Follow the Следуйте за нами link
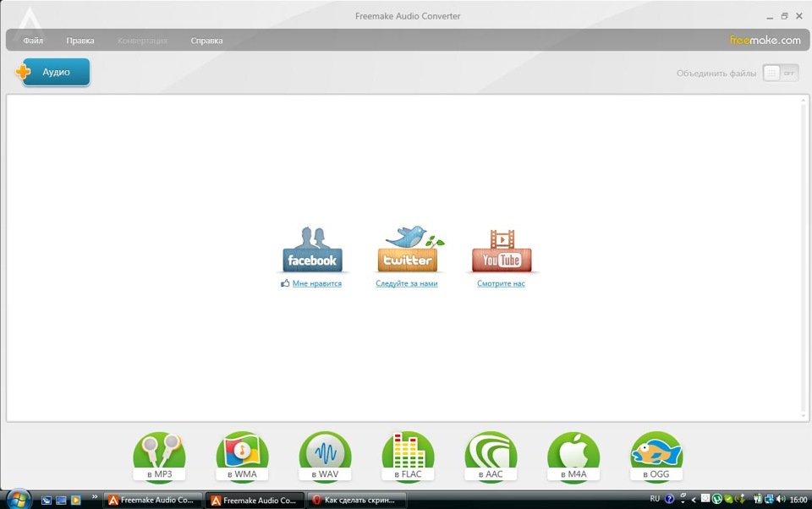The height and width of the screenshot is (509, 812). coord(407,283)
